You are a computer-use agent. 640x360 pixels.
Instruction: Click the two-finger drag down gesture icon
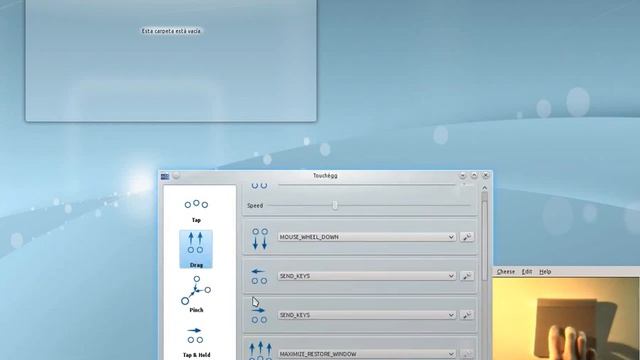260,238
